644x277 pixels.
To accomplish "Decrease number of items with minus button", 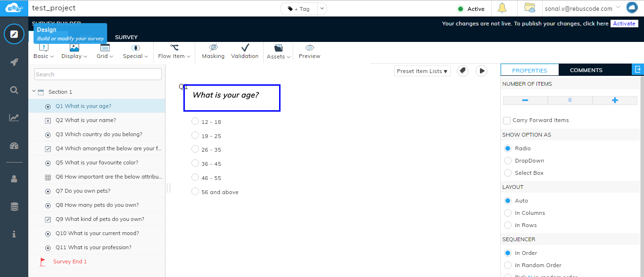I will [x=525, y=100].
